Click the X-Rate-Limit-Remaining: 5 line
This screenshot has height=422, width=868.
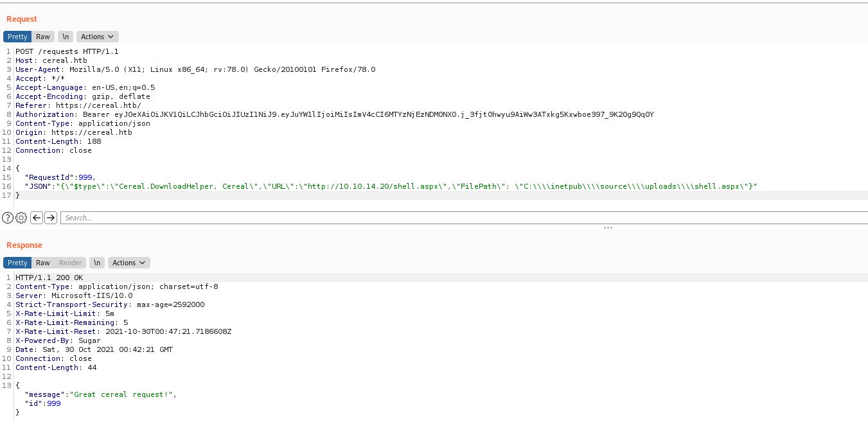tap(71, 322)
